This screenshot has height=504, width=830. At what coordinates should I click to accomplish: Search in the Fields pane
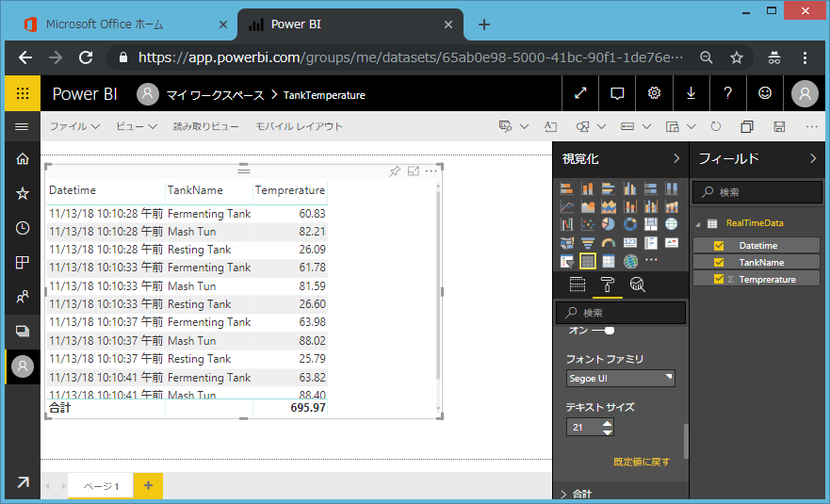click(x=757, y=192)
